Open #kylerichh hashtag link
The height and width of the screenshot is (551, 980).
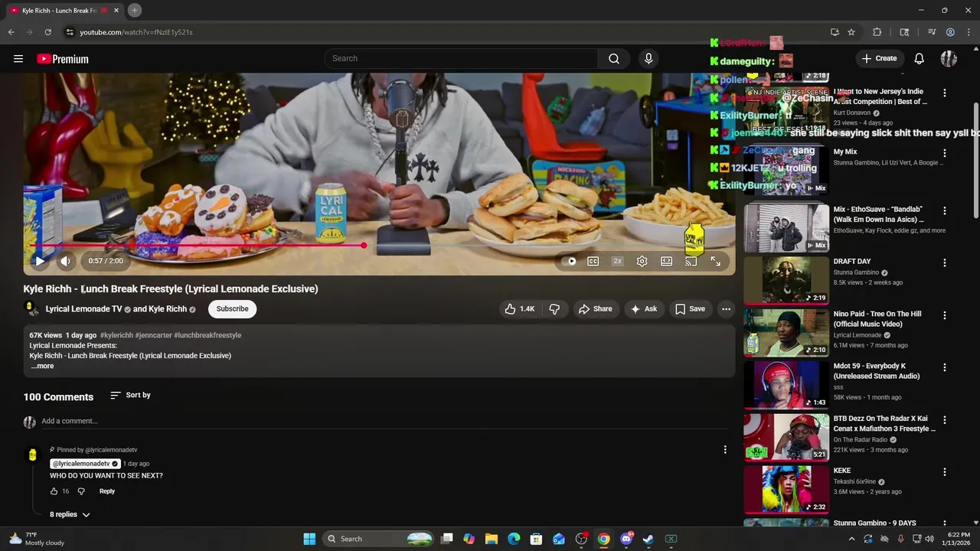pyautogui.click(x=116, y=335)
